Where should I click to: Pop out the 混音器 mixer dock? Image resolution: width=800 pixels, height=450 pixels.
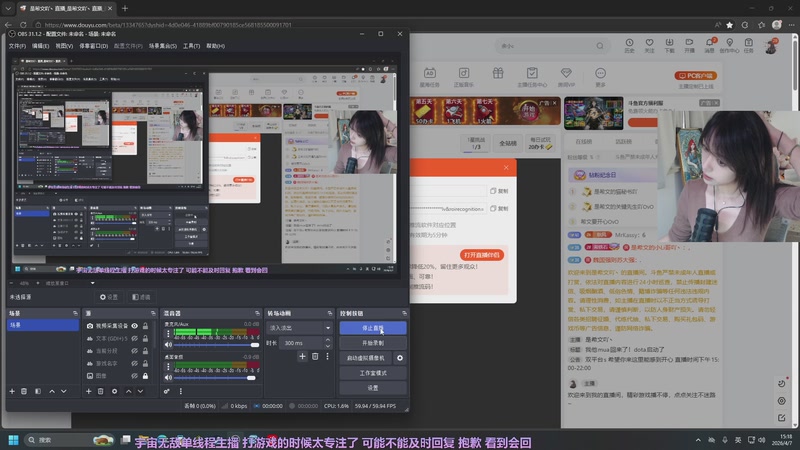(x=257, y=313)
